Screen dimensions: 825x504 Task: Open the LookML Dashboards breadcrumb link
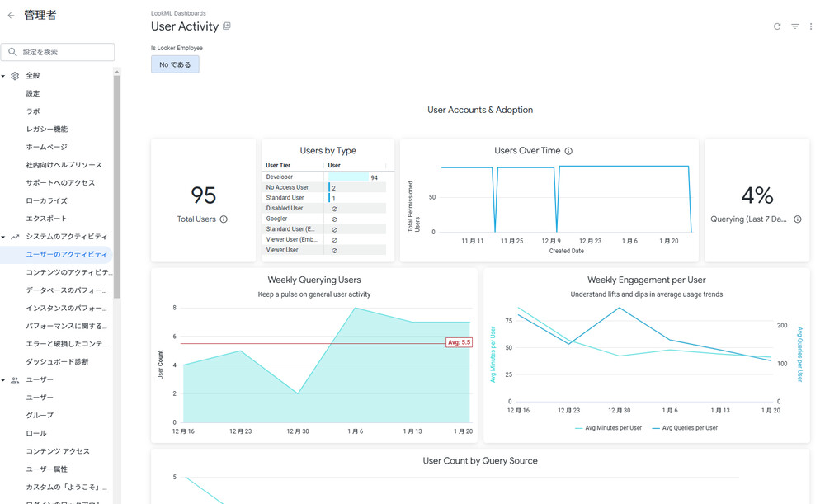pos(178,13)
